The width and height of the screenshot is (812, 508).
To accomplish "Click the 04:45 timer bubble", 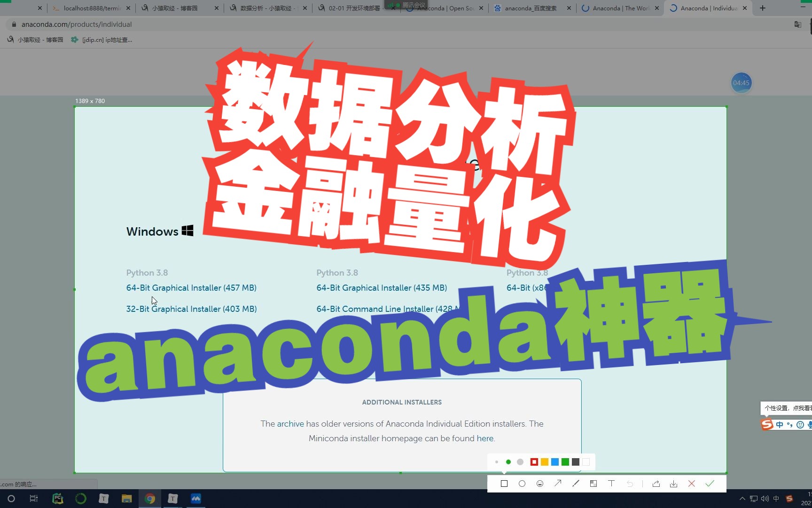I will point(741,83).
